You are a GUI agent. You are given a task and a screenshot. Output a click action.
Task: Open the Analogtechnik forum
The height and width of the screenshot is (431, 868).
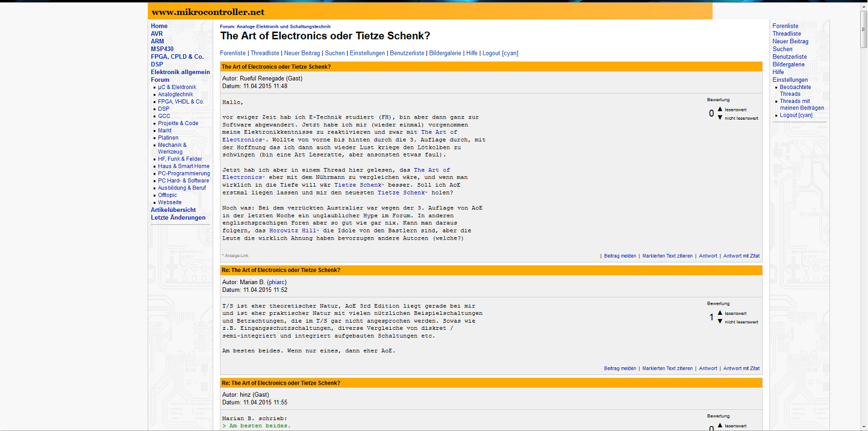[x=175, y=95]
